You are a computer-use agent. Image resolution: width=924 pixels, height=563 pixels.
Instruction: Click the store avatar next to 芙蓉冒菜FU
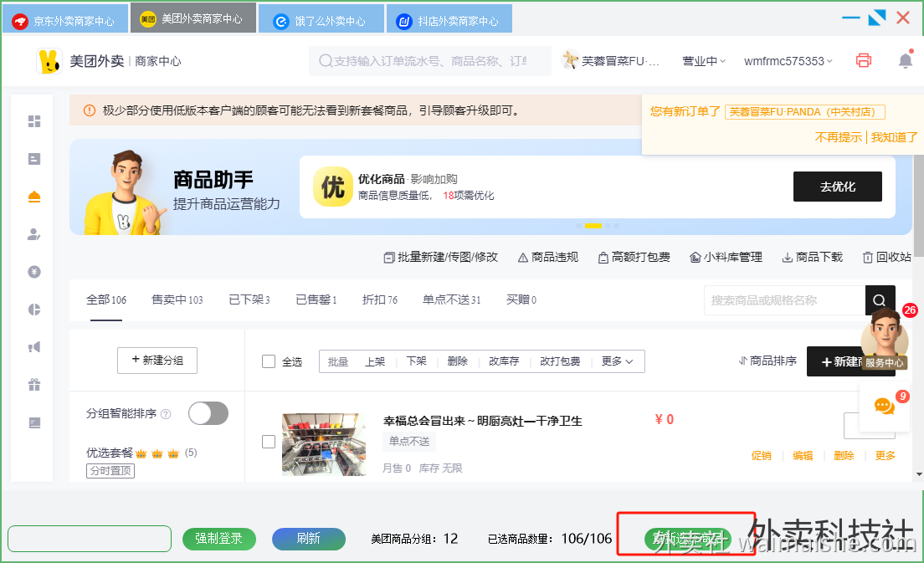(570, 60)
